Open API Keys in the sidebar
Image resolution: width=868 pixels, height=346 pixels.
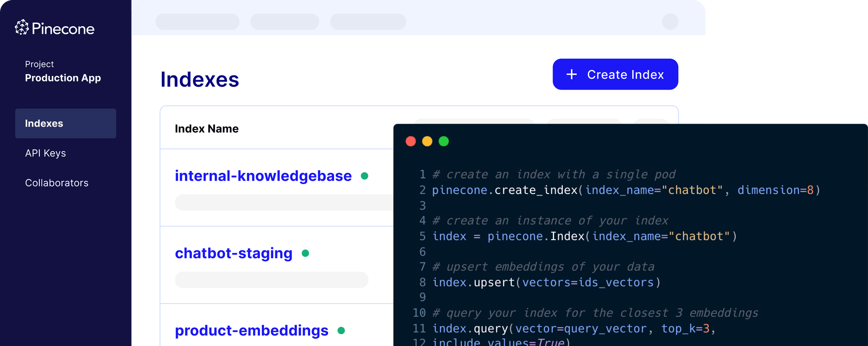coord(46,153)
